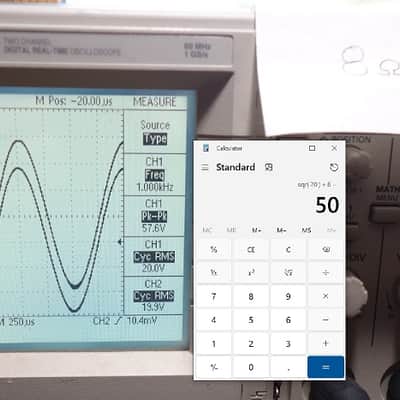This screenshot has width=400, height=400.
Task: Open calculator history icon
Action: (334, 167)
